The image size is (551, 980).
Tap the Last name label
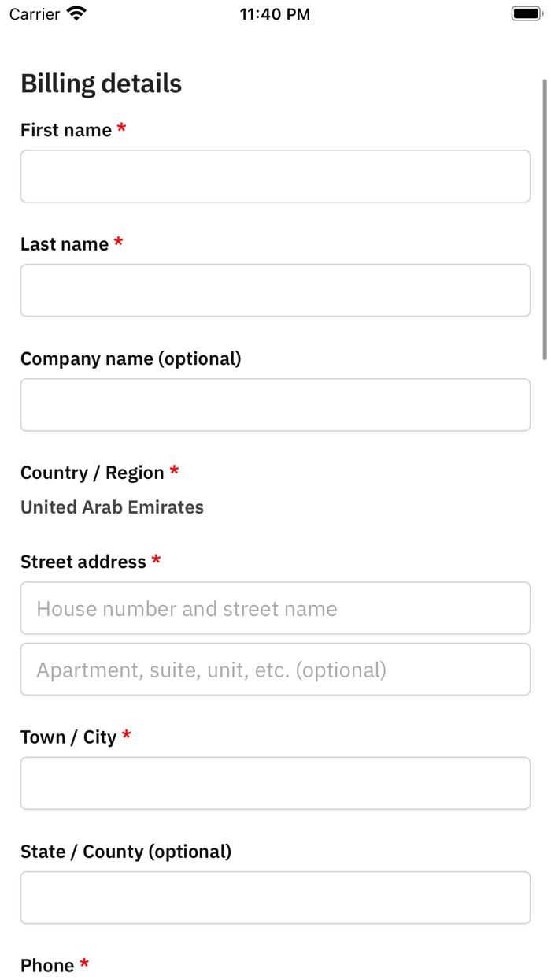(65, 244)
